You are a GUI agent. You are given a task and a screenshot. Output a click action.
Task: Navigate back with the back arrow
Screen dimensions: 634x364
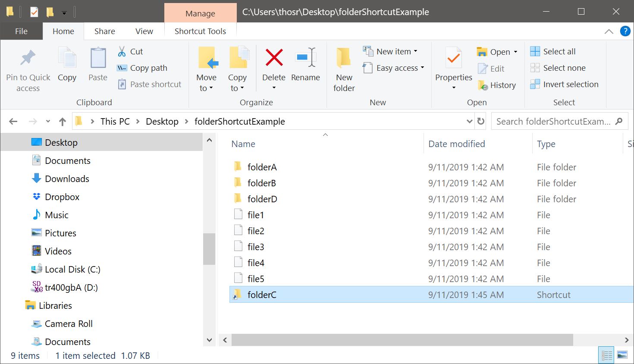(13, 121)
